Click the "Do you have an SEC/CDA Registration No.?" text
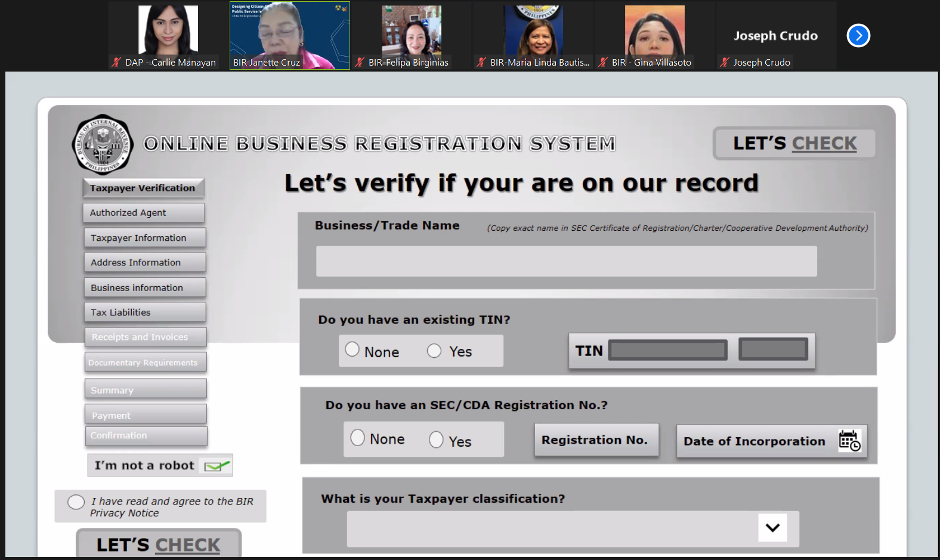The width and height of the screenshot is (940, 560). point(466,405)
